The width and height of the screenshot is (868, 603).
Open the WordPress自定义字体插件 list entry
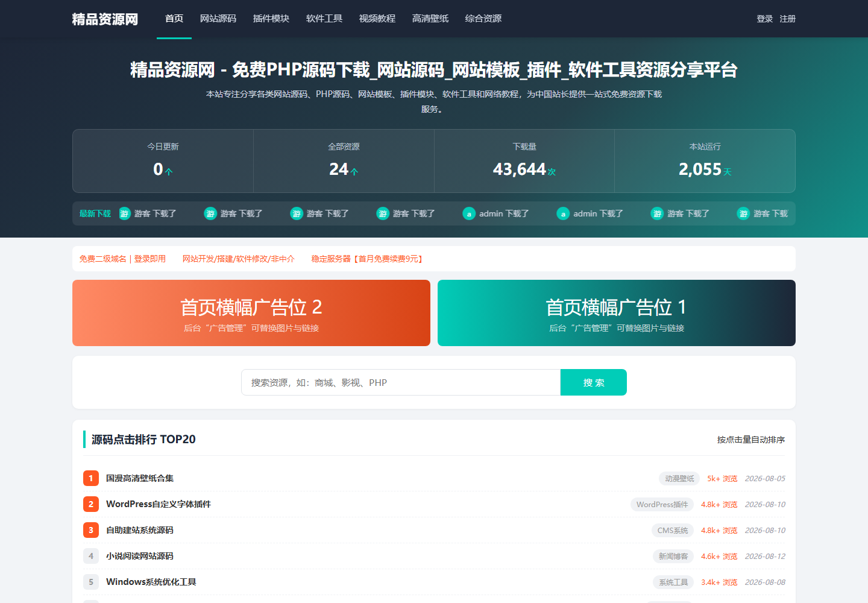click(x=159, y=504)
